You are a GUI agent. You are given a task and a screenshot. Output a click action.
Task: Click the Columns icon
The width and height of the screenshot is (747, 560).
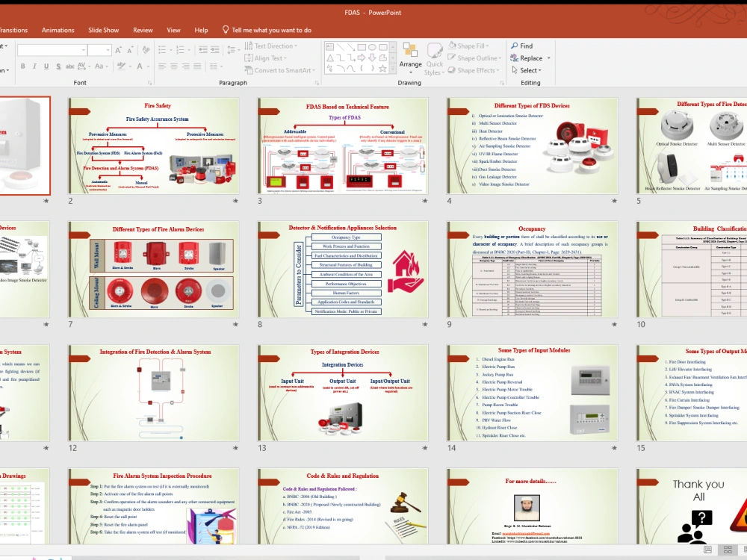click(x=214, y=66)
